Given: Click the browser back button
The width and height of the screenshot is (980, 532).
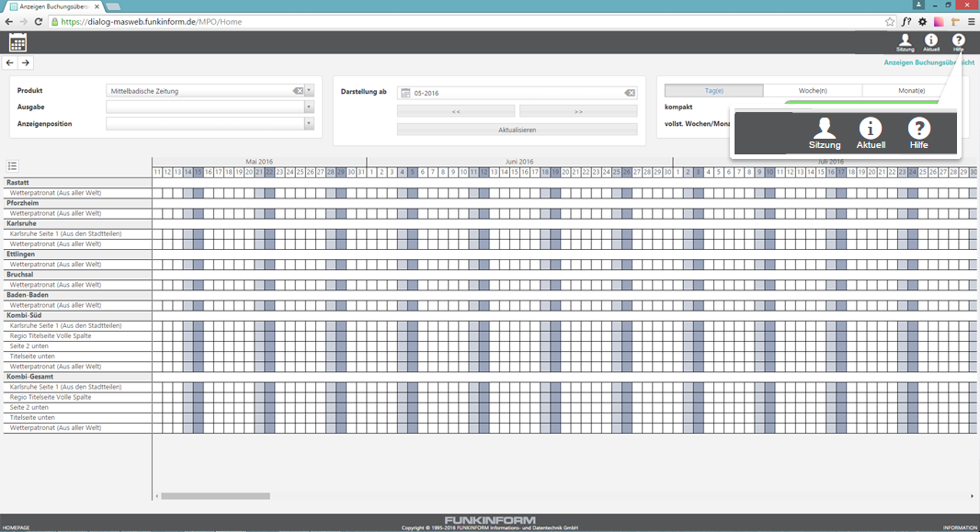Looking at the screenshot, I should pos(9,21).
